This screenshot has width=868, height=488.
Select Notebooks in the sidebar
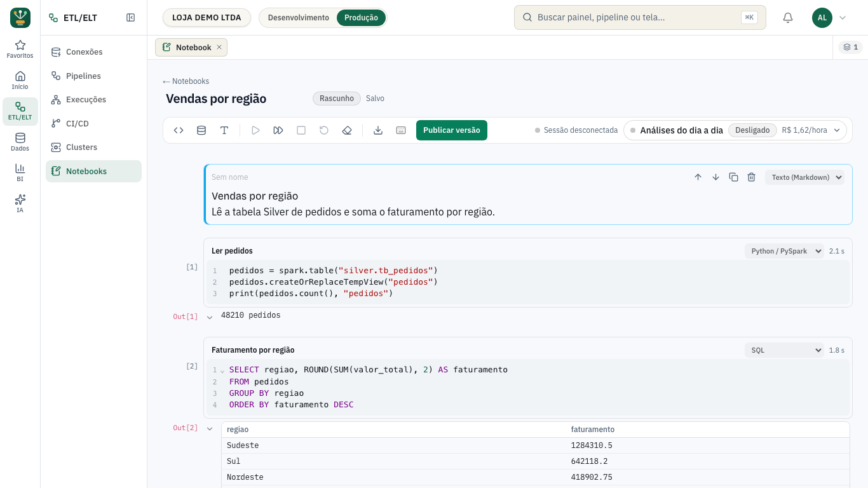tap(93, 171)
